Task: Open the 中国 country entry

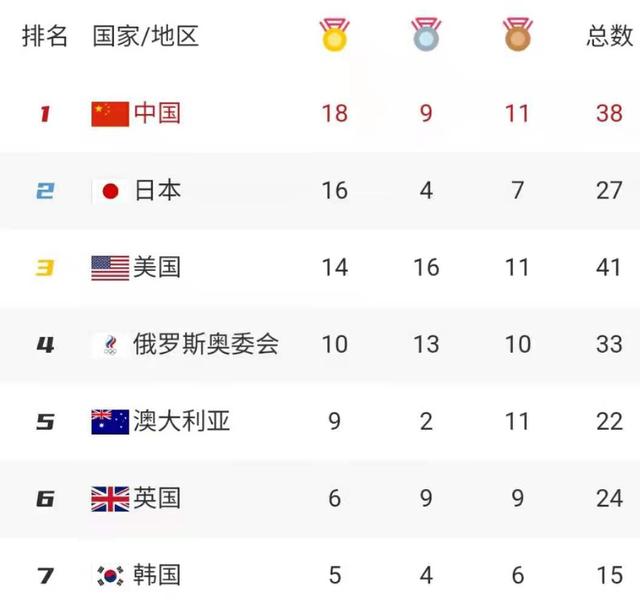Action: (157, 113)
